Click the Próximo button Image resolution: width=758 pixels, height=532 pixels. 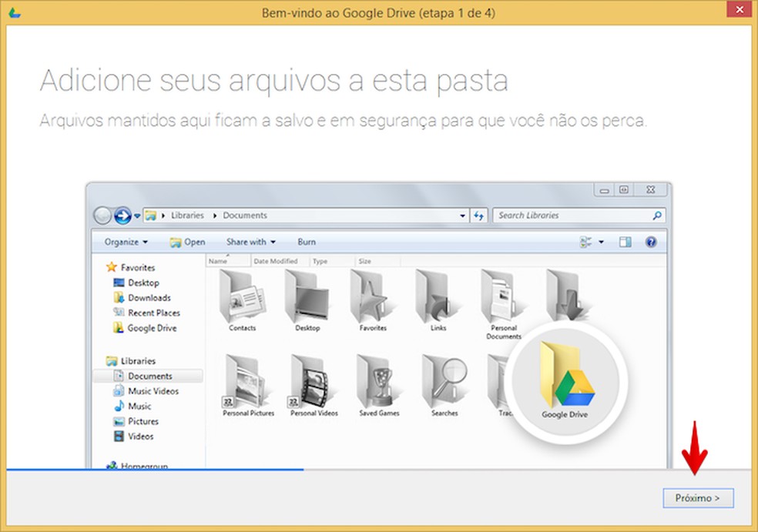tap(698, 498)
